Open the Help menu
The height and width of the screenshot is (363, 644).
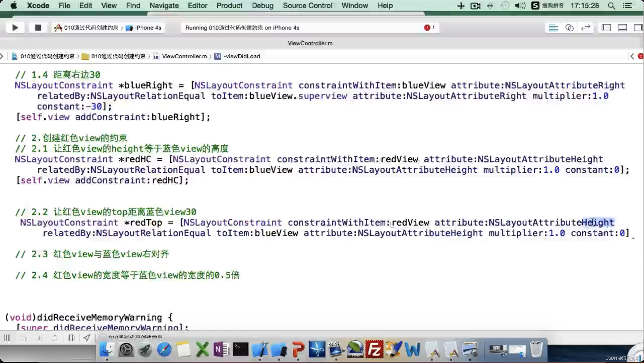pos(385,5)
